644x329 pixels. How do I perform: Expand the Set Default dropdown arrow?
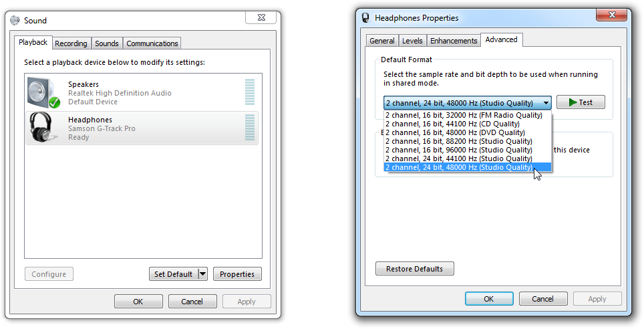click(x=202, y=274)
